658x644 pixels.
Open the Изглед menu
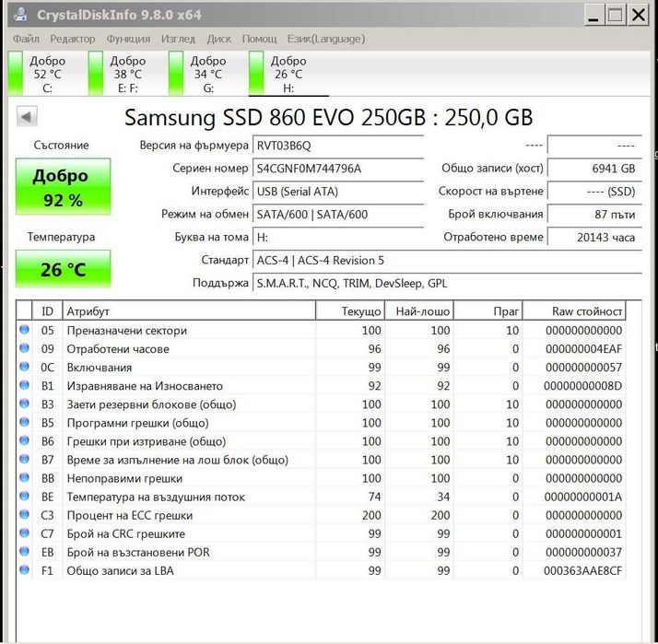click(x=179, y=39)
